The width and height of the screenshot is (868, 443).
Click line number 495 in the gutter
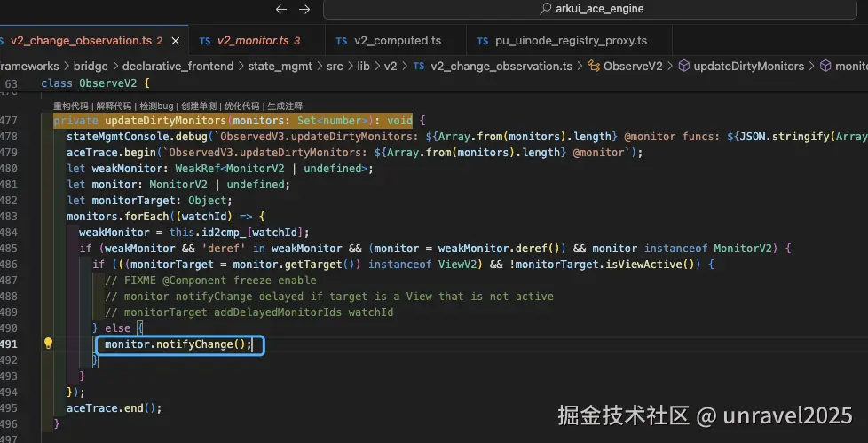point(10,408)
